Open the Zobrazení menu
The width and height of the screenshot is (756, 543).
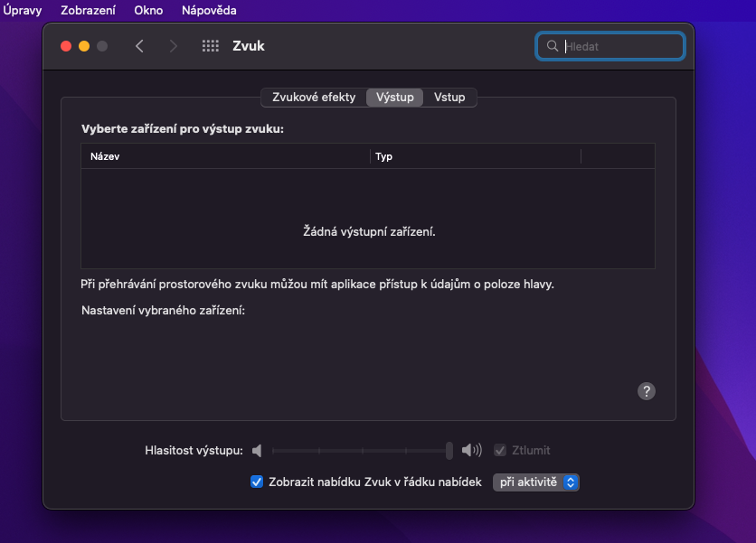(x=88, y=11)
